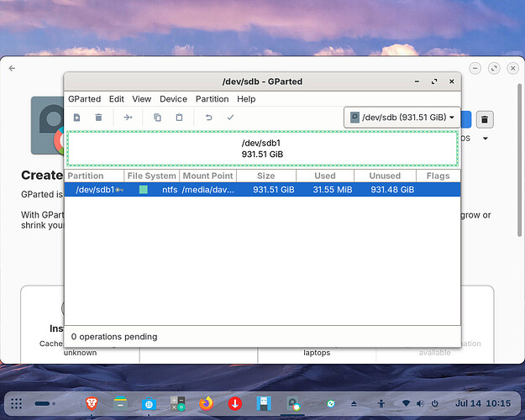Click the ntfs color swatch in /dev/sdb1 row
Screen dimensions: 525x420
(x=144, y=190)
